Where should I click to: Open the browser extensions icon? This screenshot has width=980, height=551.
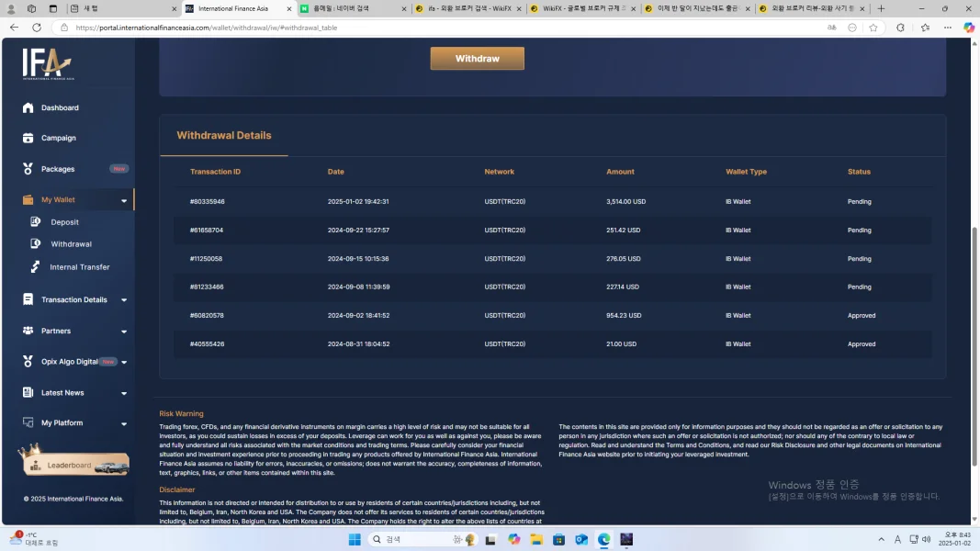pyautogui.click(x=901, y=28)
